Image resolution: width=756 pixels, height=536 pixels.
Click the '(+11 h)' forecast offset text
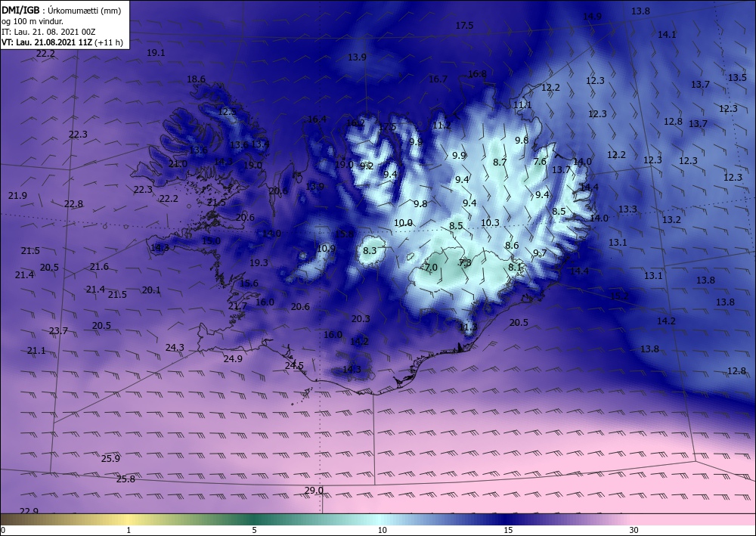tap(109, 42)
